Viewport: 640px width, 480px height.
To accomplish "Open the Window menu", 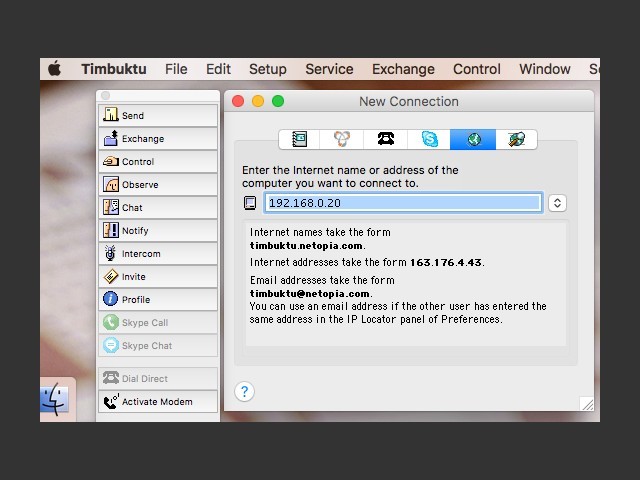I will click(545, 69).
